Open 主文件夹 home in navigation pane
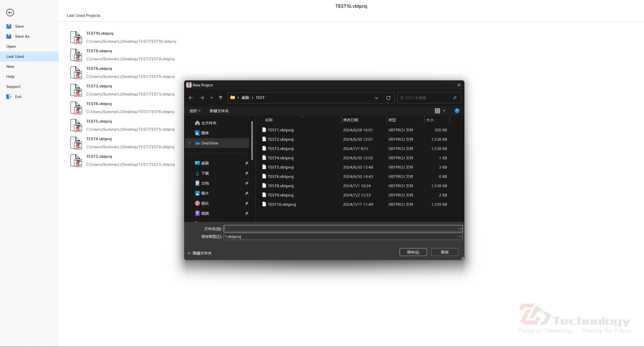 [x=205, y=123]
